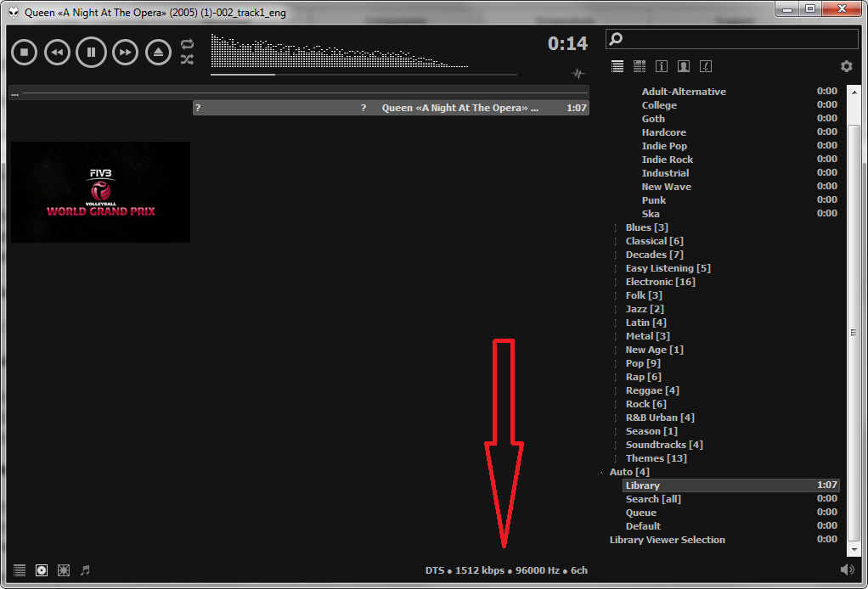Click the waveform visualization icon
The image size is (868, 589).
tap(578, 74)
